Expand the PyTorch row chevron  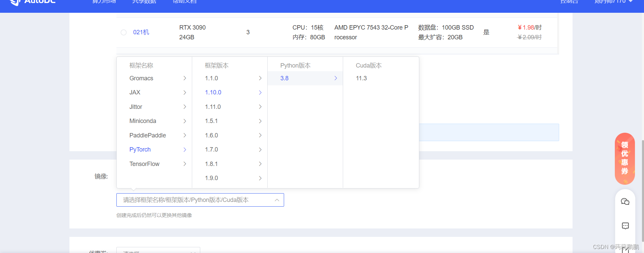185,150
